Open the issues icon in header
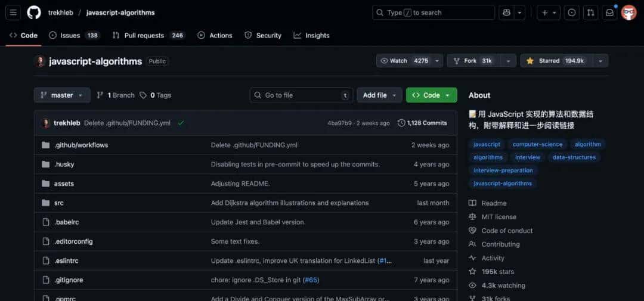This screenshot has height=301, width=644. pos(571,13)
